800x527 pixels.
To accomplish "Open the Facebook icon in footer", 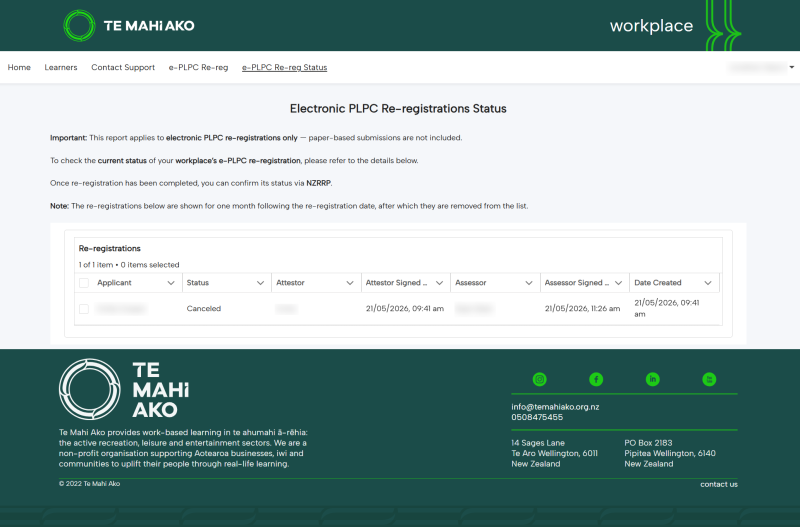I will point(596,379).
